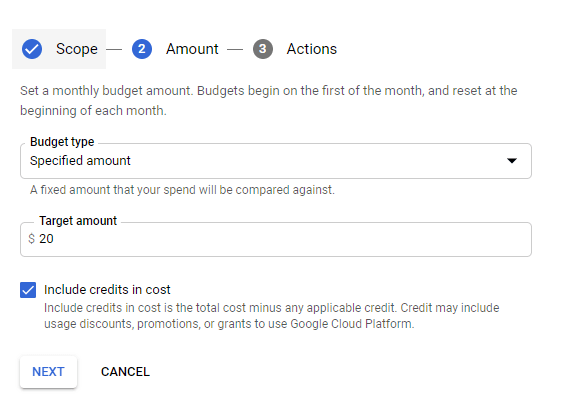Jump to the Actions step label
This screenshot has width=565, height=419.
312,49
